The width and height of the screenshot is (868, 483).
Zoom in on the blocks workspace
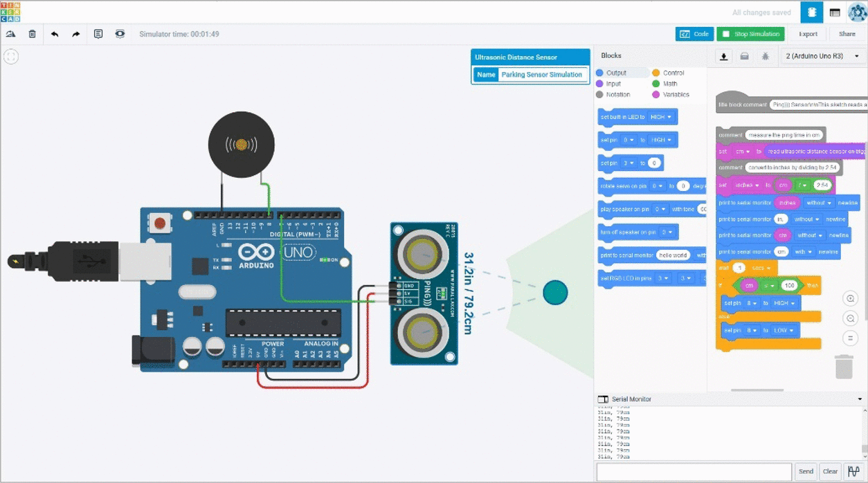851,298
